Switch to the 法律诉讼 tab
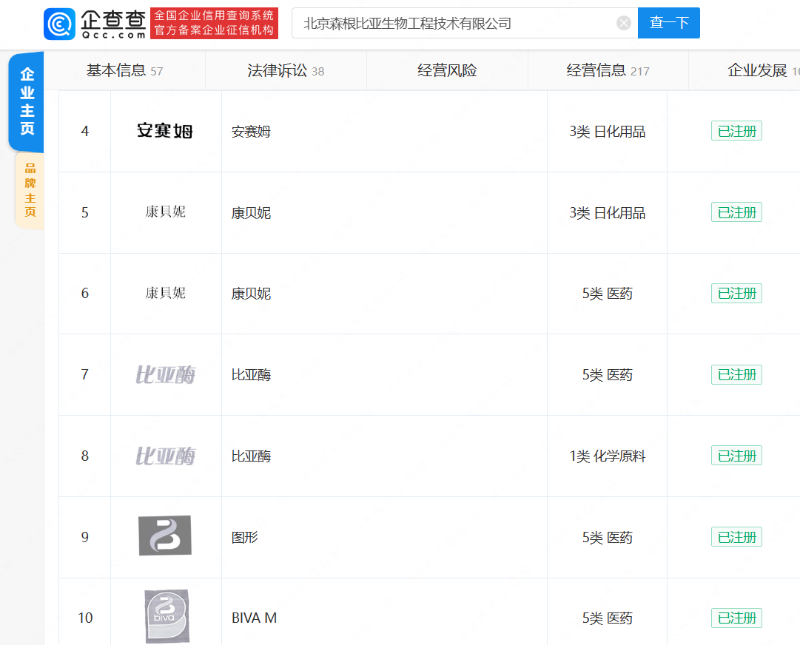The width and height of the screenshot is (800, 645). pos(285,70)
